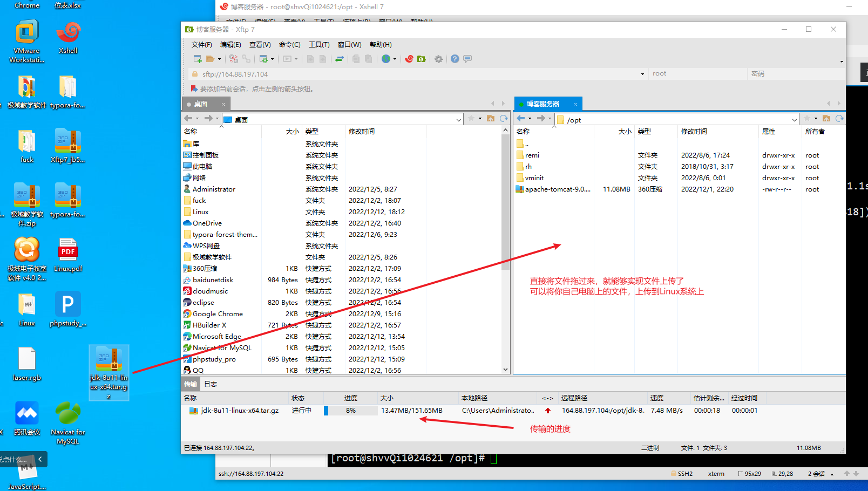This screenshot has height=491, width=868.
Task: Open local back-history dropdown arrow
Action: click(197, 119)
